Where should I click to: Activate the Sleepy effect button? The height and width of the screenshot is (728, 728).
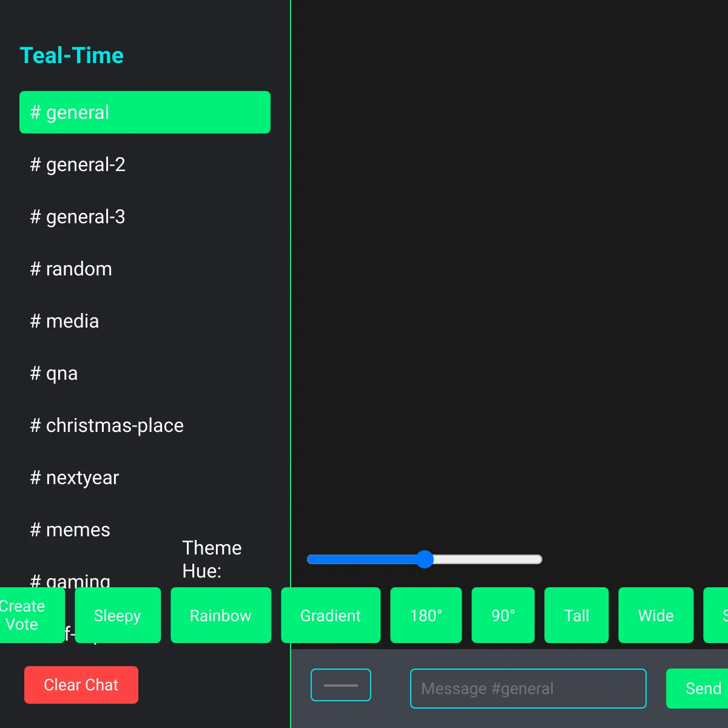[118, 615]
